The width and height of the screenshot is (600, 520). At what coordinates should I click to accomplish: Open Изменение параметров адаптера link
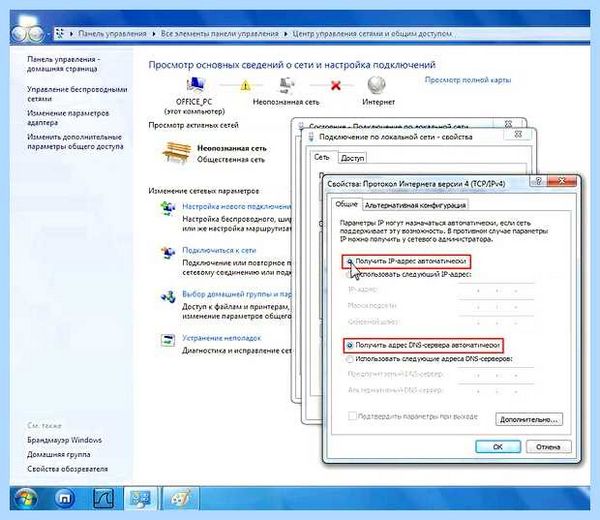coord(68,117)
